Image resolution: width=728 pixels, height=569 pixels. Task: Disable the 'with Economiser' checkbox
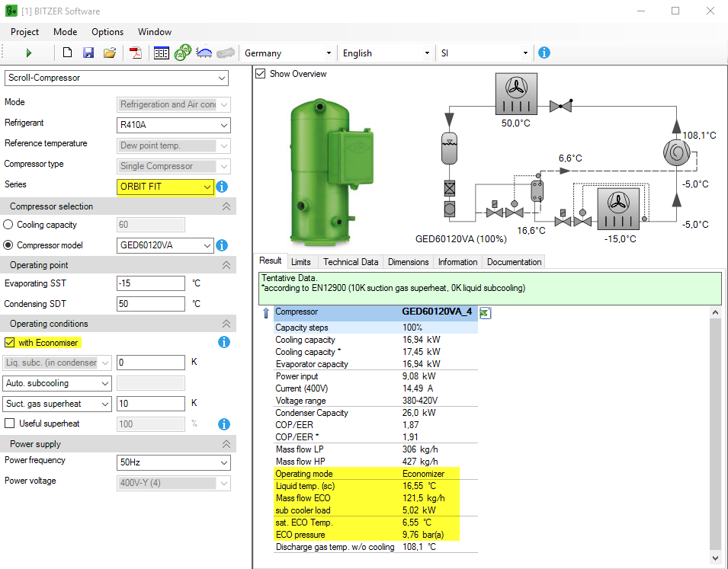10,343
